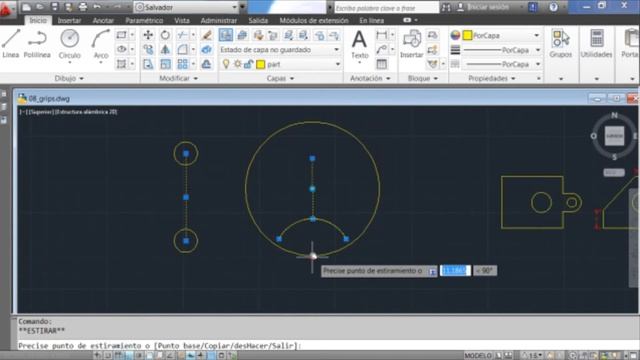Toggle the MODELO status bar button
Image resolution: width=640 pixels, height=360 pixels.
[x=478, y=356]
